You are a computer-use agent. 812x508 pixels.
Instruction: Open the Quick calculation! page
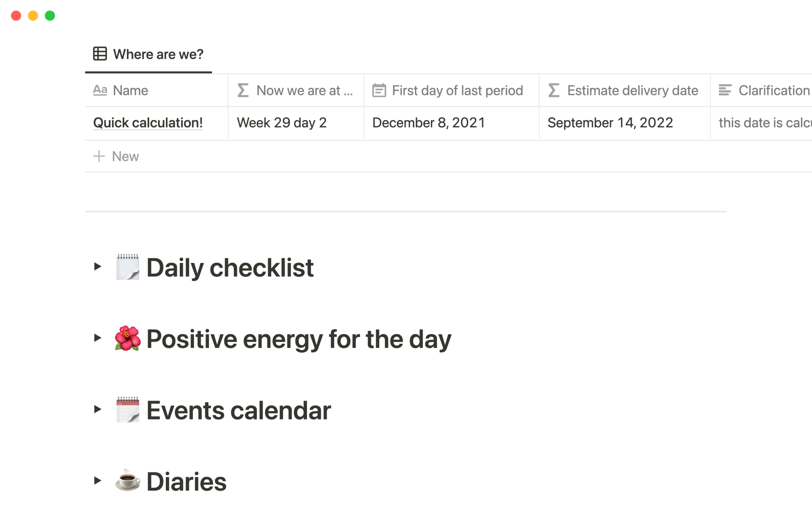point(148,123)
